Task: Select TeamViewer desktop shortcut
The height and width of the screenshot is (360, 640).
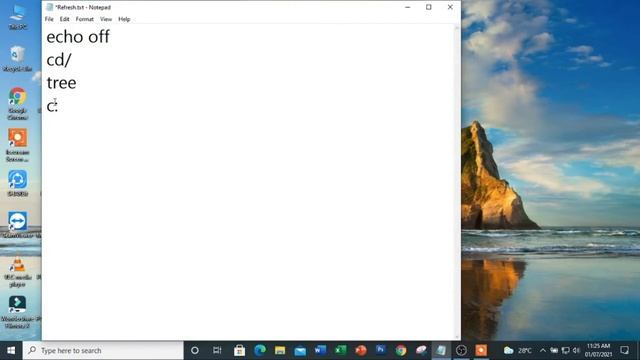Action: [18, 225]
